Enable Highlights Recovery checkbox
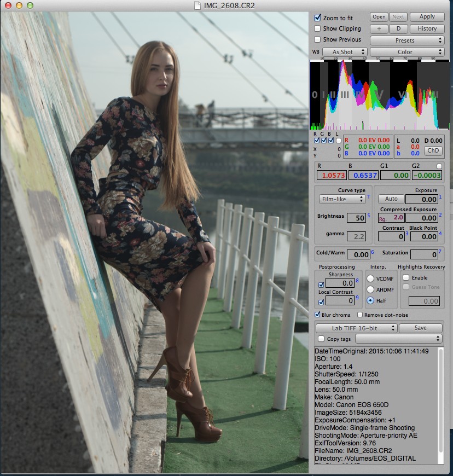Screen dimensions: 453x476 tap(406, 277)
